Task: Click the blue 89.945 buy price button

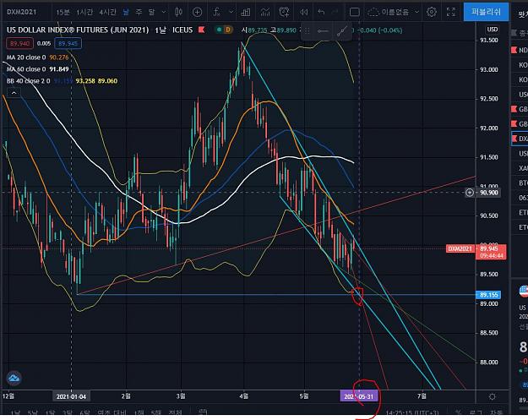Action: tap(68, 43)
